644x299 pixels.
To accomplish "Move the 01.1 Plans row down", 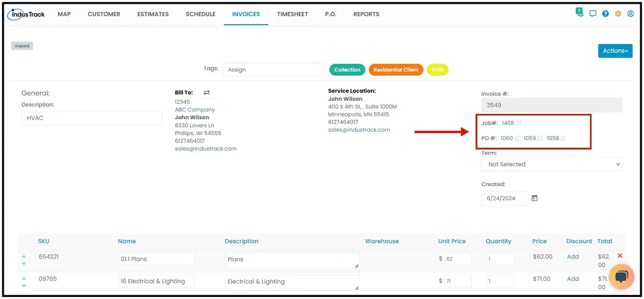I will coord(24,263).
